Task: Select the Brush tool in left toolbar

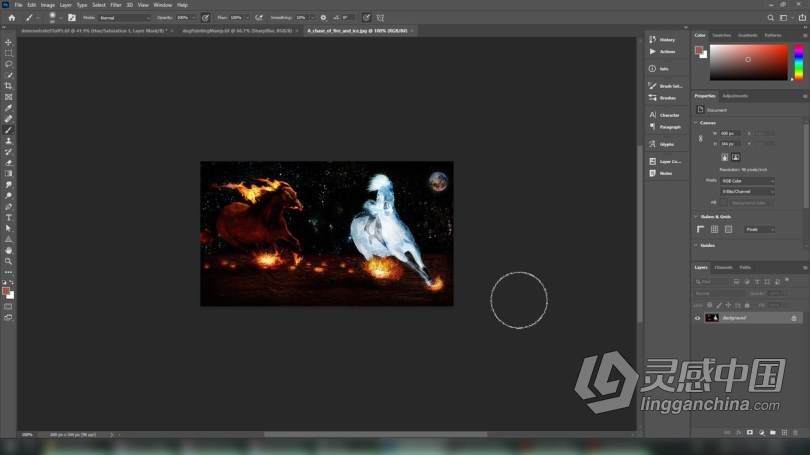Action: pyautogui.click(x=8, y=130)
